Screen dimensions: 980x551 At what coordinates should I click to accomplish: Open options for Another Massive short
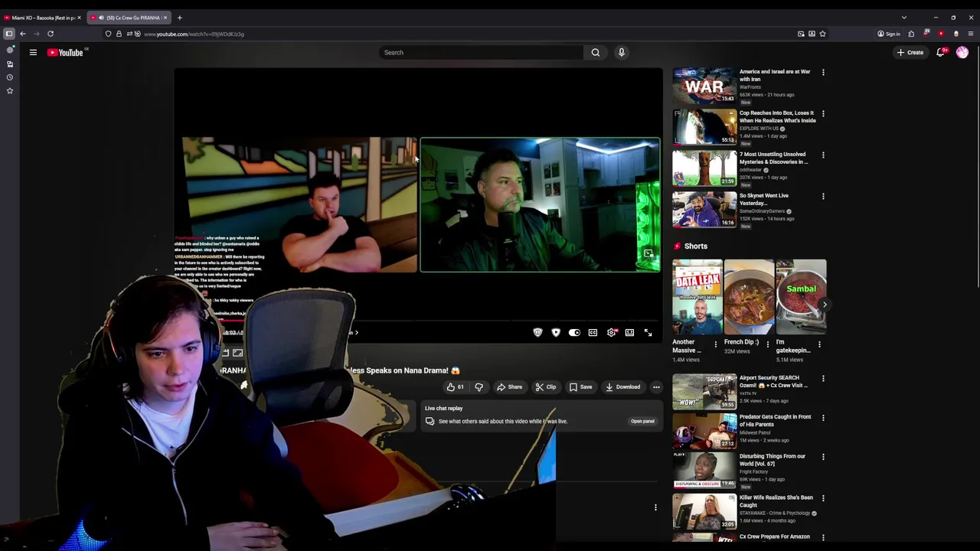716,344
